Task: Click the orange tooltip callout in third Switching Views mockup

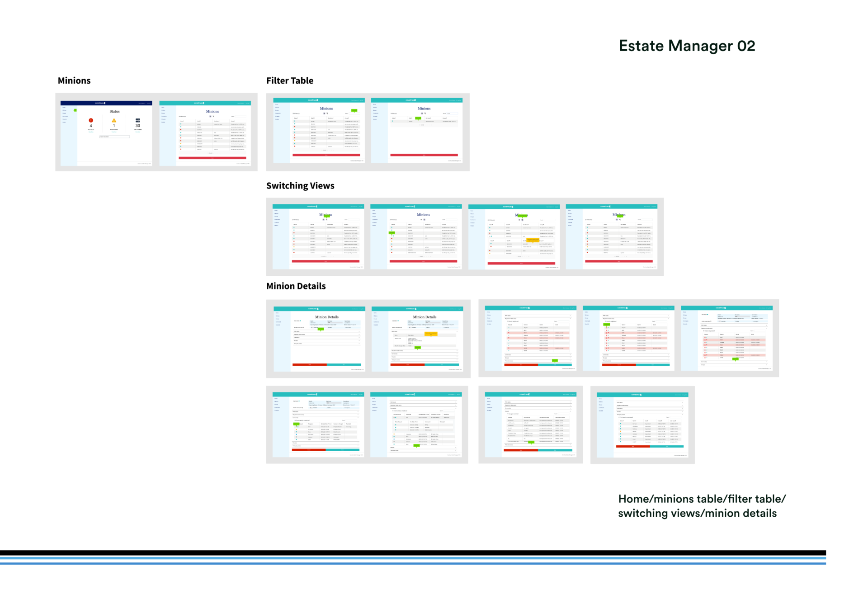Action: [x=533, y=240]
